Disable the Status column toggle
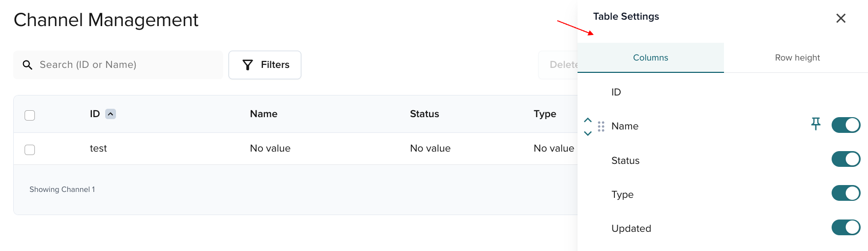Image resolution: width=868 pixels, height=251 pixels. [x=845, y=159]
